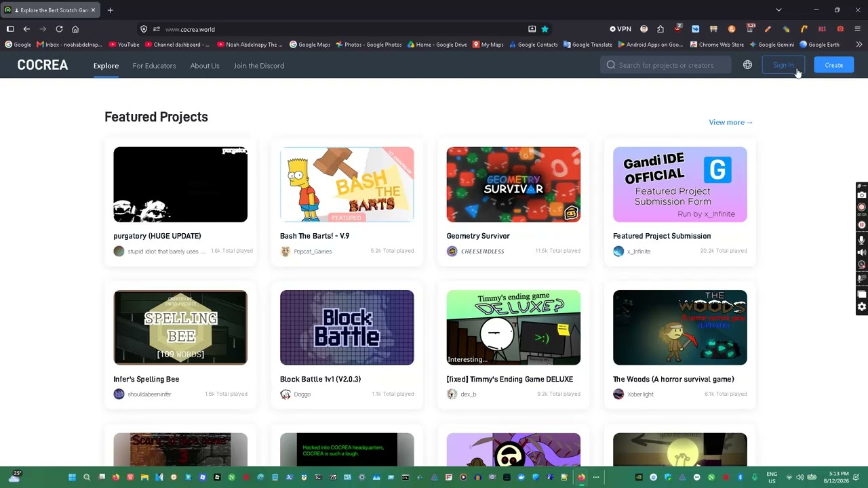
Task: Click the x_Infinite creator avatar
Action: point(618,251)
